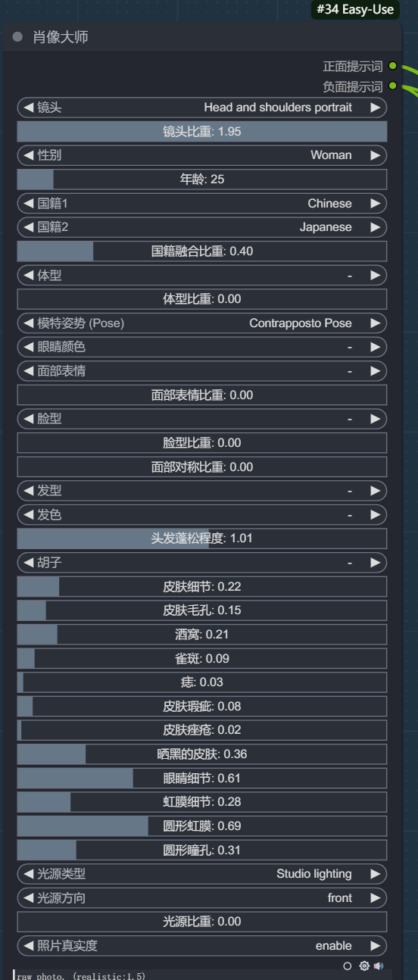The width and height of the screenshot is (418, 980).
Task: Toggle 照片真实度 enable option
Action: point(202,945)
